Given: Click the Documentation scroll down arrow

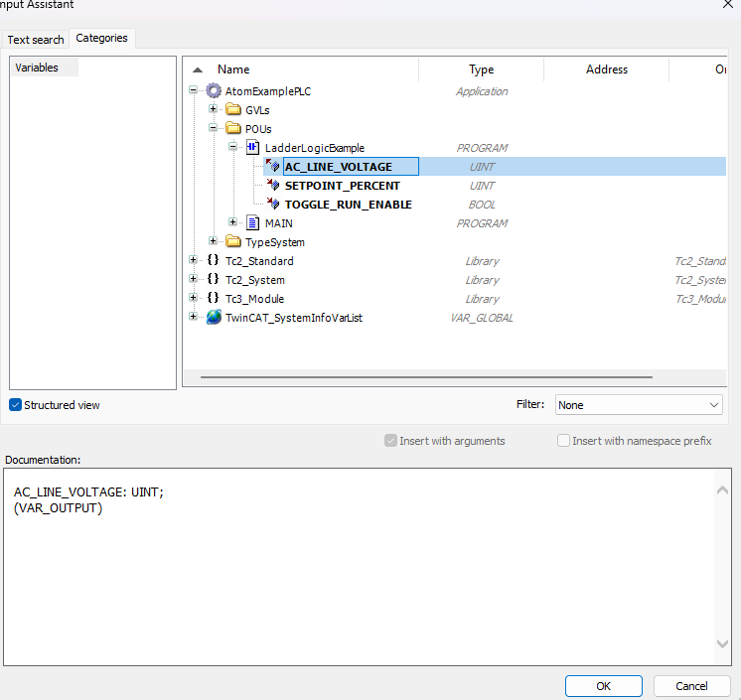Looking at the screenshot, I should click(x=722, y=643).
